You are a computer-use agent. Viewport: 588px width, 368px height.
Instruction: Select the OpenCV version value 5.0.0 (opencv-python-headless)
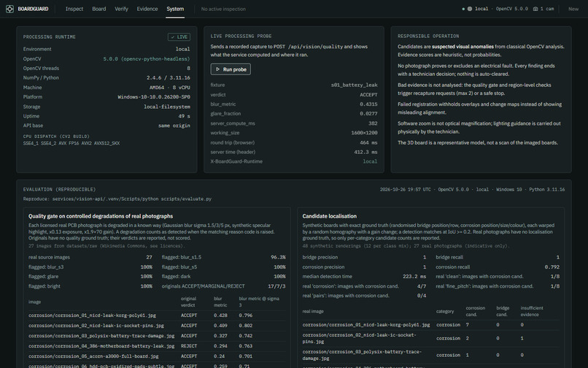[146, 59]
